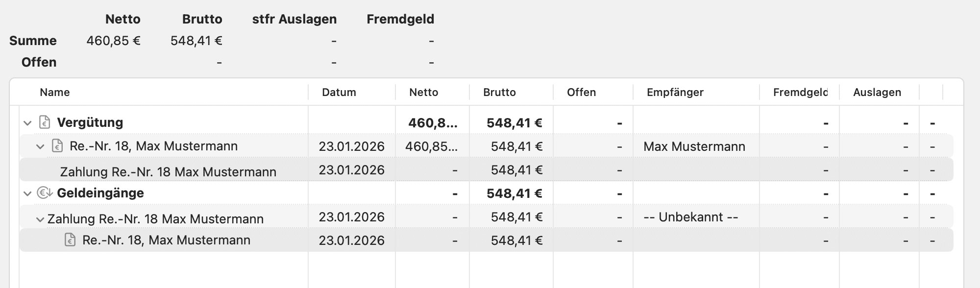The height and width of the screenshot is (288, 980).
Task: Sort by the Name column header
Action: pos(55,93)
